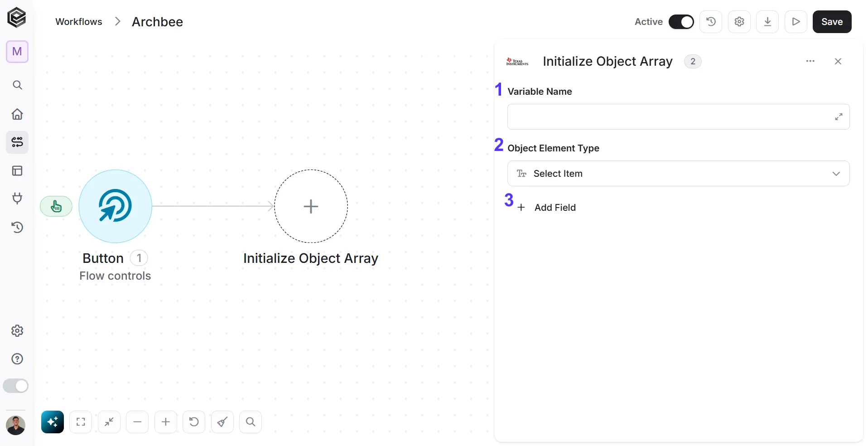Image resolution: width=868 pixels, height=446 pixels.
Task: Open the help question mark icon
Action: (x=17, y=359)
